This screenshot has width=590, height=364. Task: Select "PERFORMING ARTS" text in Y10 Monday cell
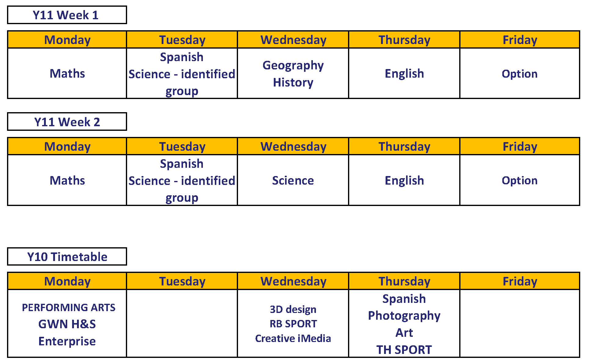point(68,307)
